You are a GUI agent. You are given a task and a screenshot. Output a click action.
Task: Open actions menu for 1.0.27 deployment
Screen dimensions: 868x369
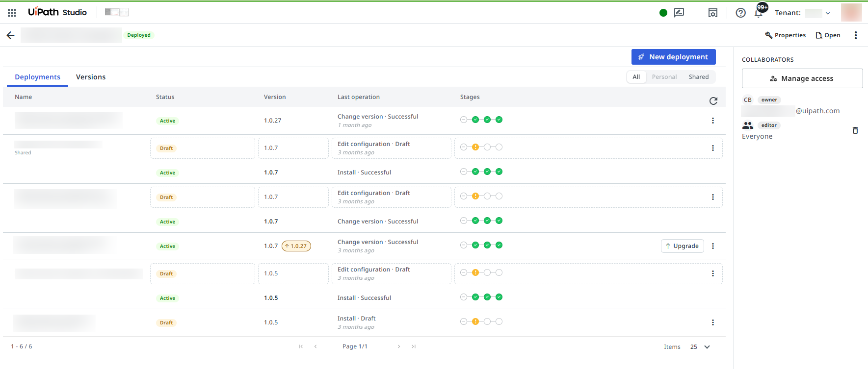tap(713, 121)
